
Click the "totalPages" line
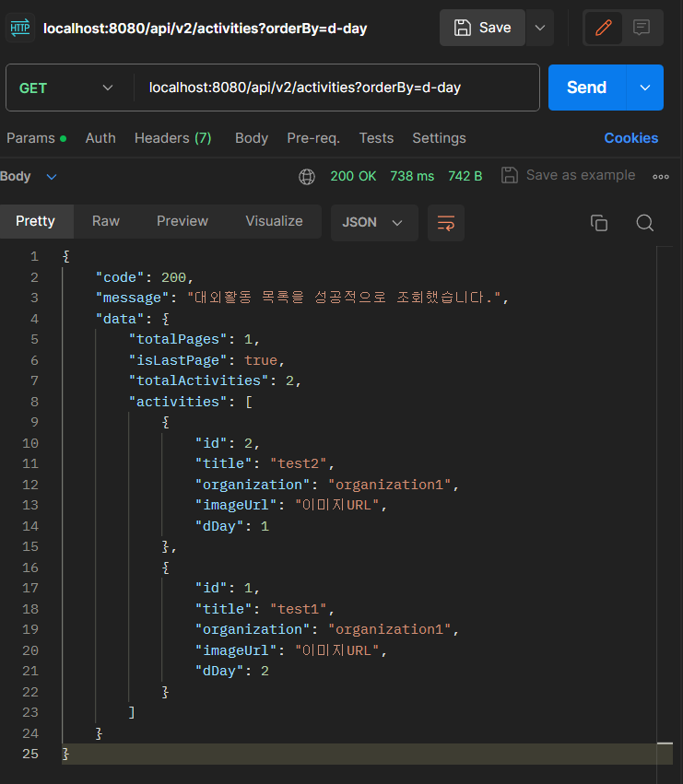point(194,340)
